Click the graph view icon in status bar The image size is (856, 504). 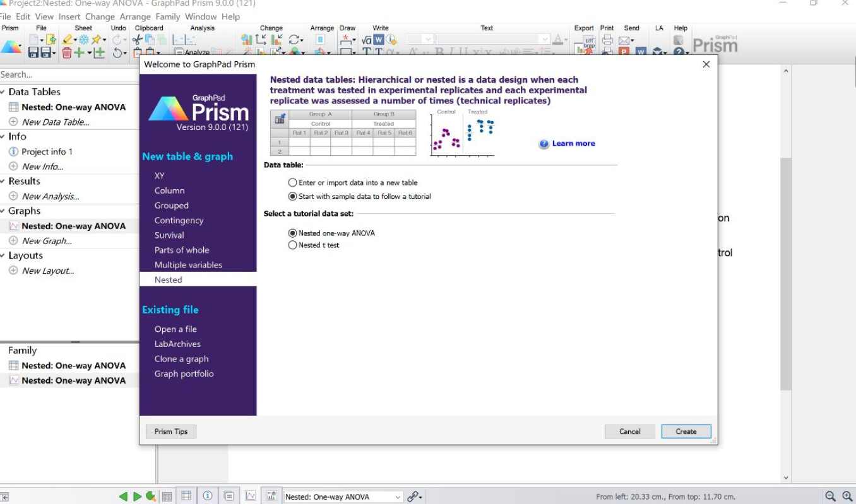(250, 496)
